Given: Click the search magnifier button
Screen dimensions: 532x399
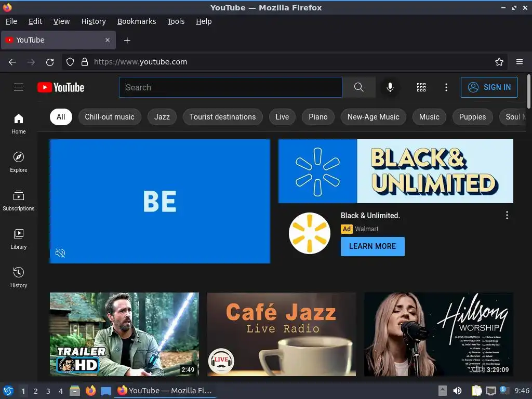Looking at the screenshot, I should tap(358, 87).
